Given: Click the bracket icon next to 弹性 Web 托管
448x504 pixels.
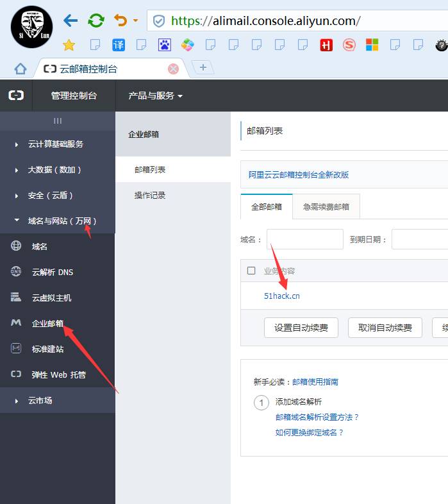Looking at the screenshot, I should pos(16,374).
